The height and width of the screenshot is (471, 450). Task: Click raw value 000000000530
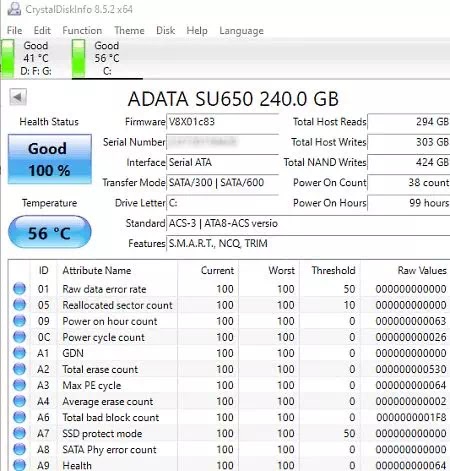point(411,369)
